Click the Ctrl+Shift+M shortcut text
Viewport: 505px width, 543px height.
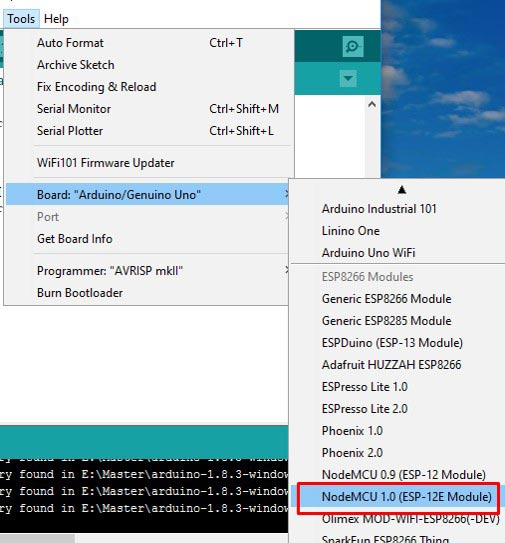coord(244,109)
